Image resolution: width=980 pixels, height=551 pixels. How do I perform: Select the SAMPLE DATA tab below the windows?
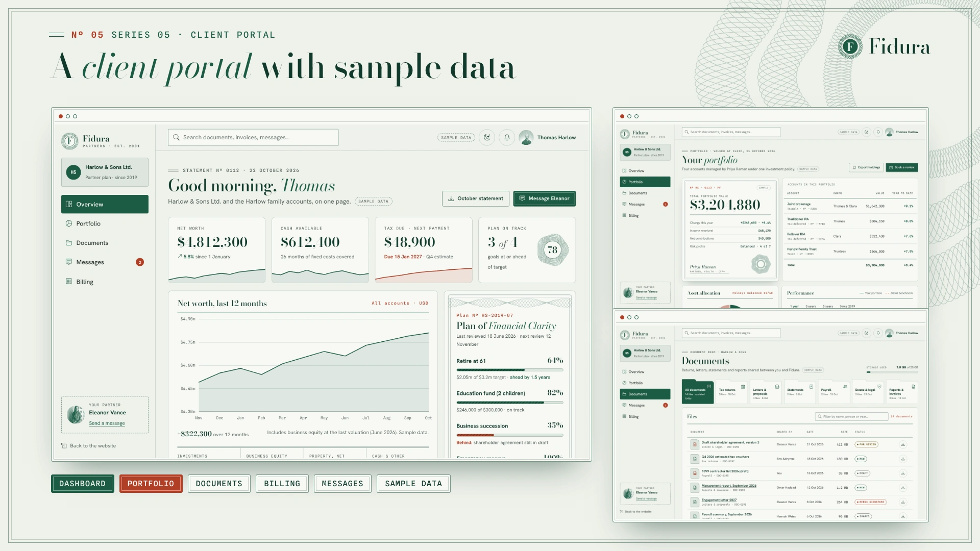[x=413, y=484]
